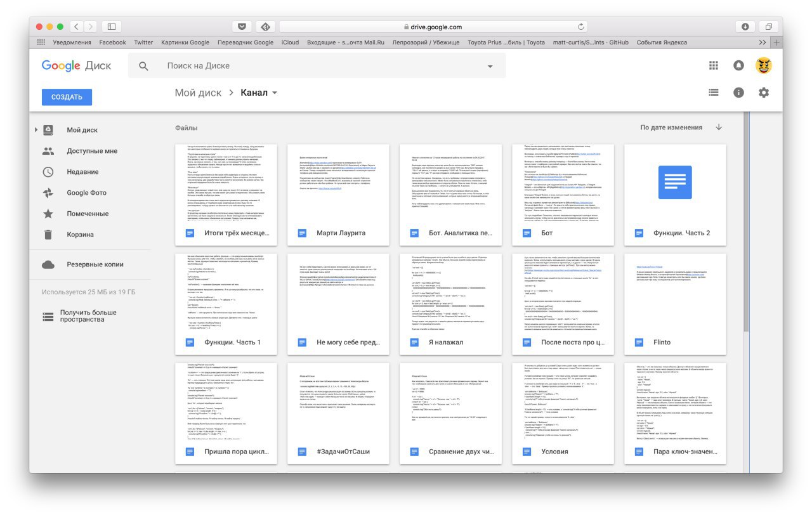Switch to list view icon

point(714,93)
